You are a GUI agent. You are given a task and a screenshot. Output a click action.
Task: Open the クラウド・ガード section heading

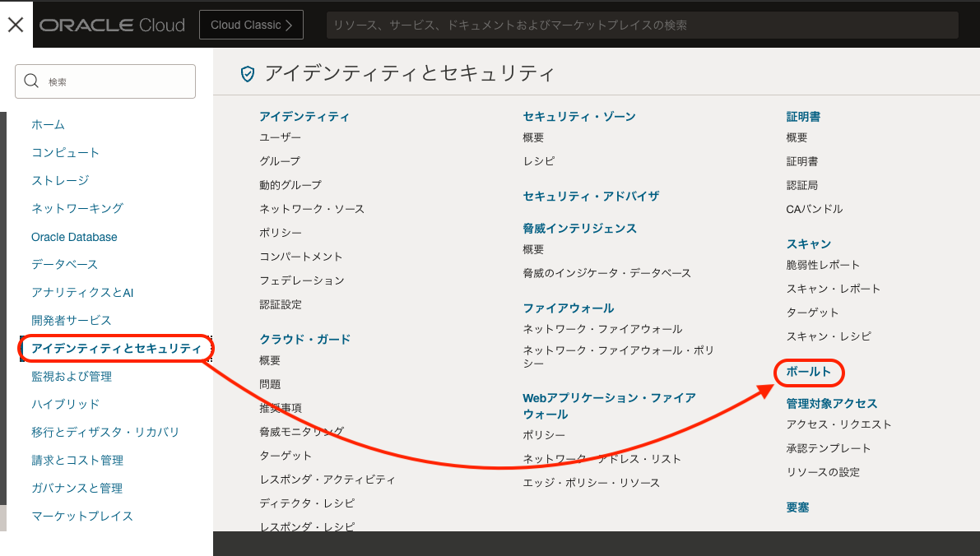(x=304, y=338)
